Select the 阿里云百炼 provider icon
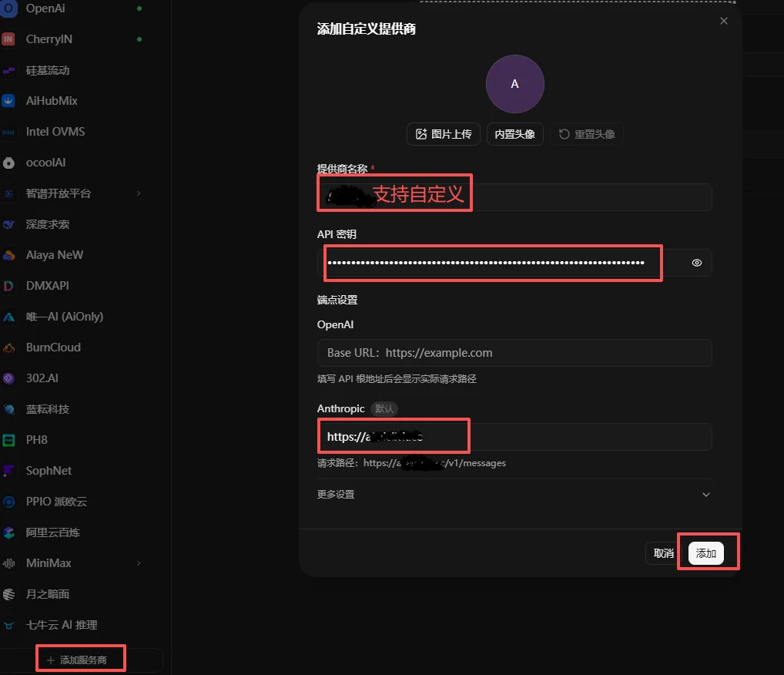The image size is (784, 675). [8, 533]
